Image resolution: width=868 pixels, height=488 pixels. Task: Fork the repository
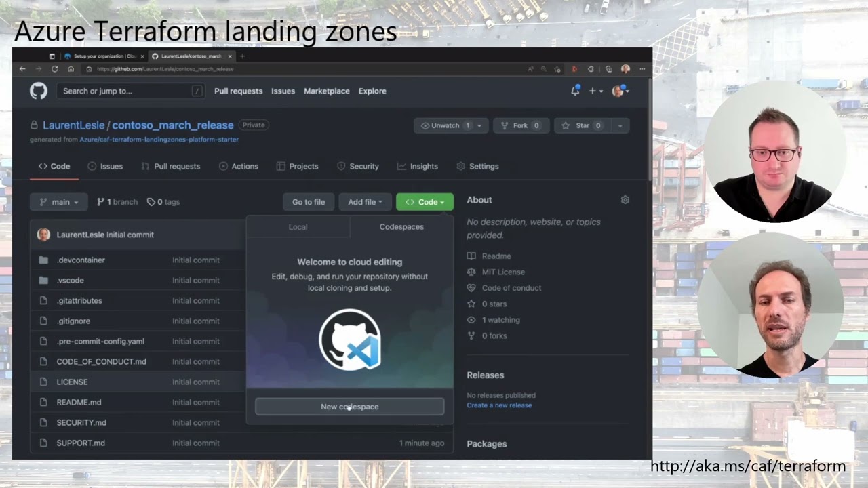tap(520, 125)
